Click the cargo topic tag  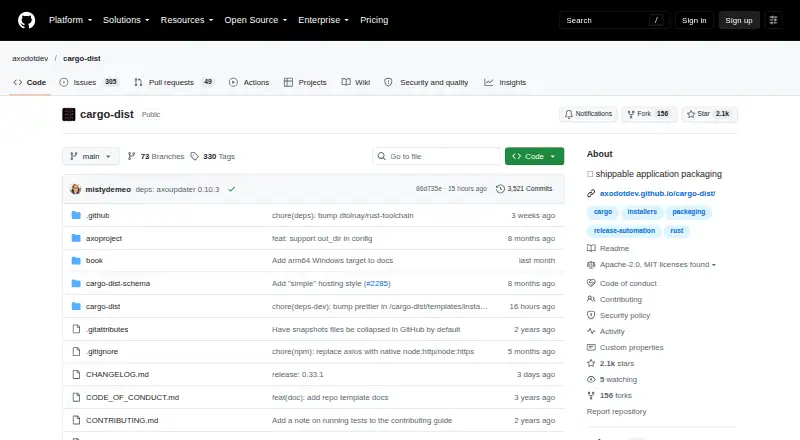click(x=603, y=212)
